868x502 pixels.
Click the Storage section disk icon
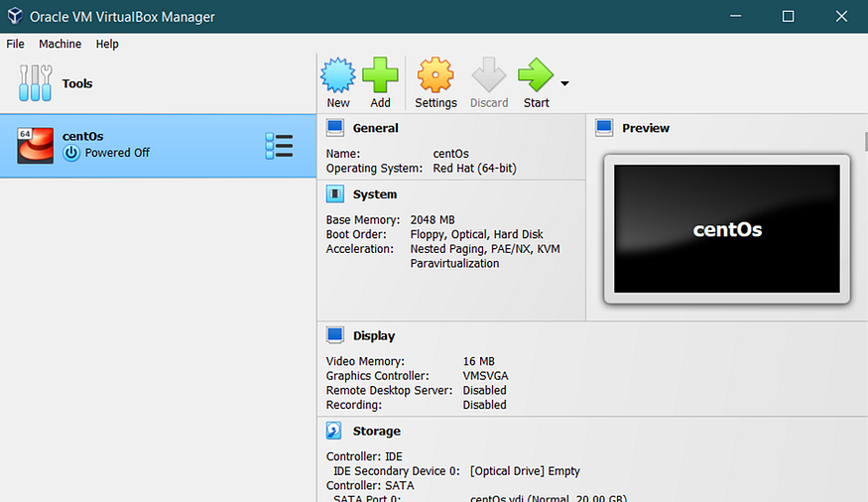pos(333,431)
